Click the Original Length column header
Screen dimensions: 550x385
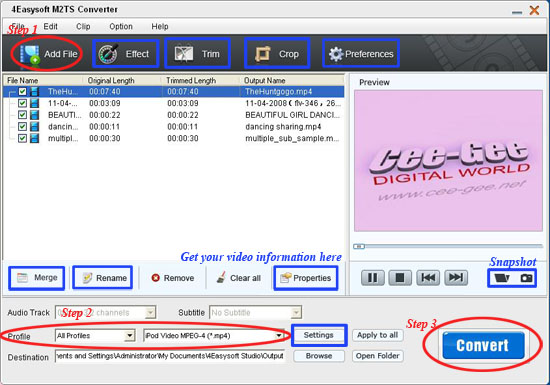click(122, 80)
